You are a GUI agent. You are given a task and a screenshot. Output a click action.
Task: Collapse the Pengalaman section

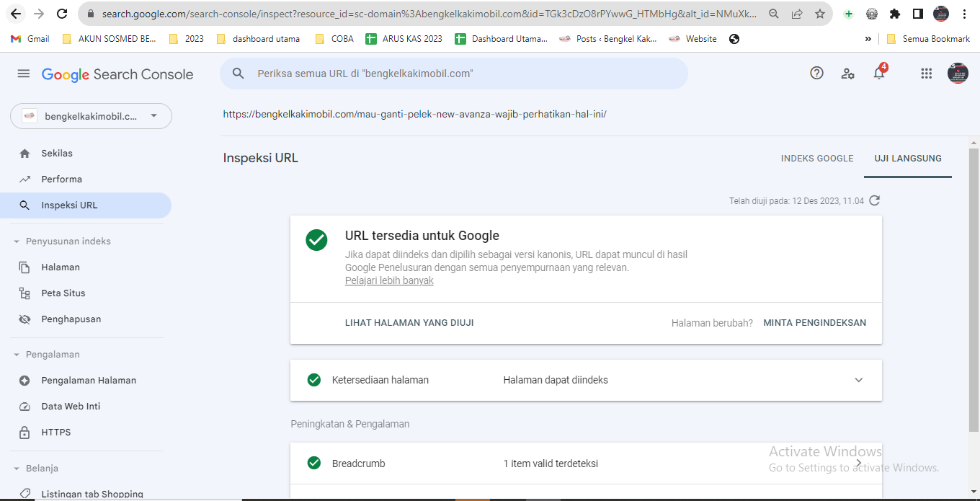[x=17, y=355]
